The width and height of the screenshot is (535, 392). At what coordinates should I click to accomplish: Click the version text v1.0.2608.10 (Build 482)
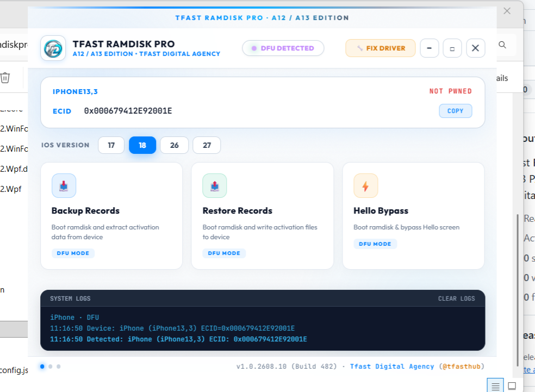click(x=287, y=366)
